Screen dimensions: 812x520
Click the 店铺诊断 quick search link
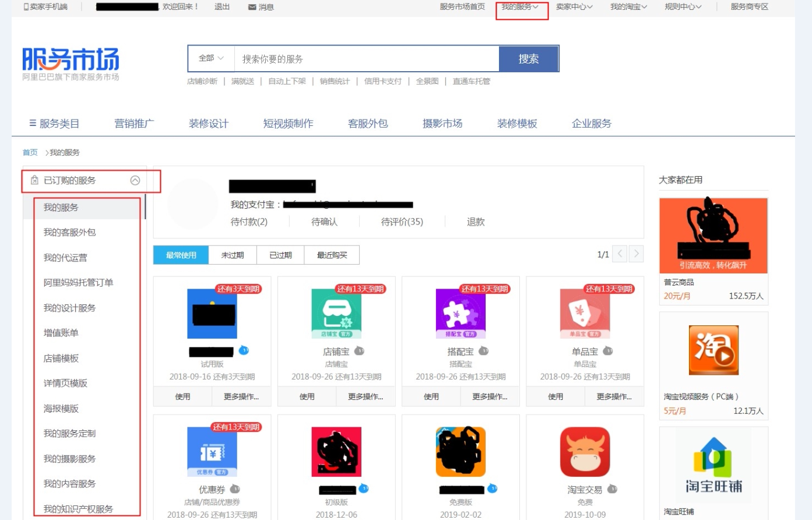coord(202,81)
